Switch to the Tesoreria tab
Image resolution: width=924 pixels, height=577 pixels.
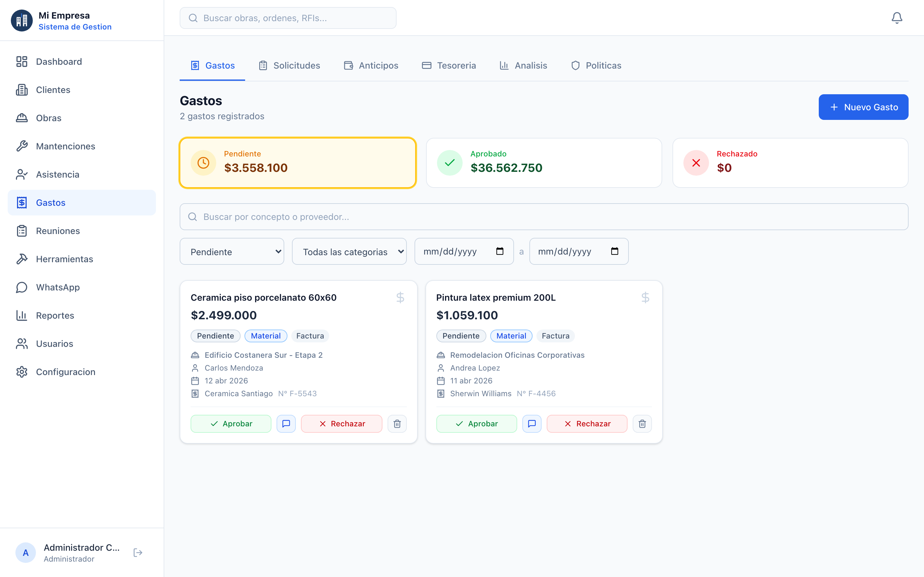click(449, 65)
